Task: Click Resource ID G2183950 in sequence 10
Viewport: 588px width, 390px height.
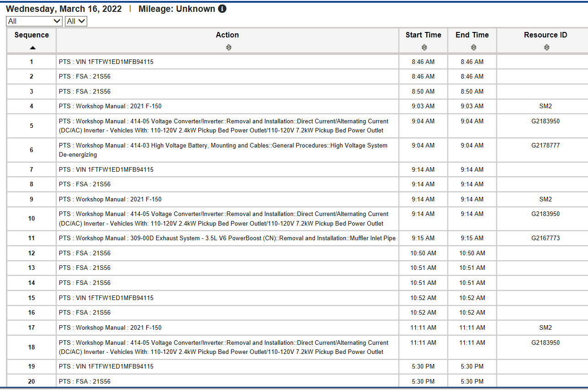Action: (x=546, y=214)
